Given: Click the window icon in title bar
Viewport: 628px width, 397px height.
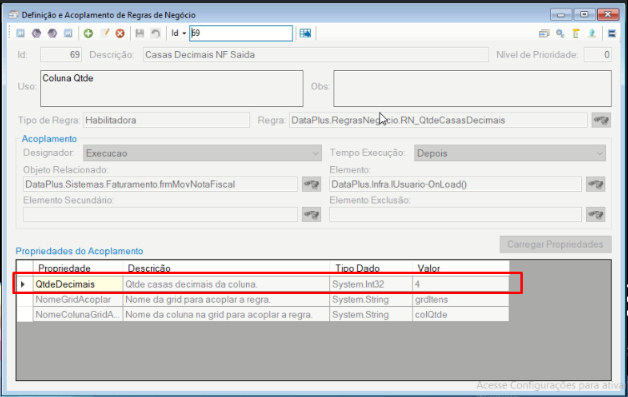Looking at the screenshot, I should click(x=13, y=15).
